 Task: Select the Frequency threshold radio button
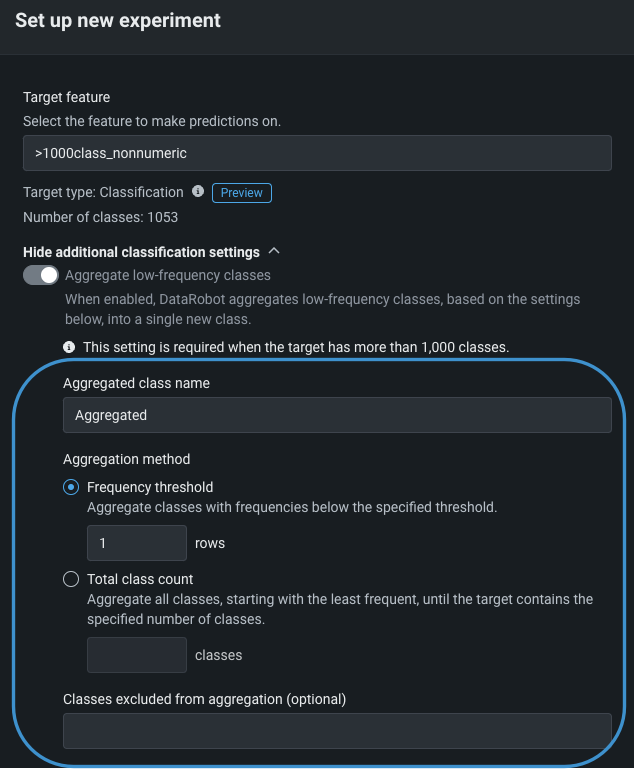coord(71,487)
